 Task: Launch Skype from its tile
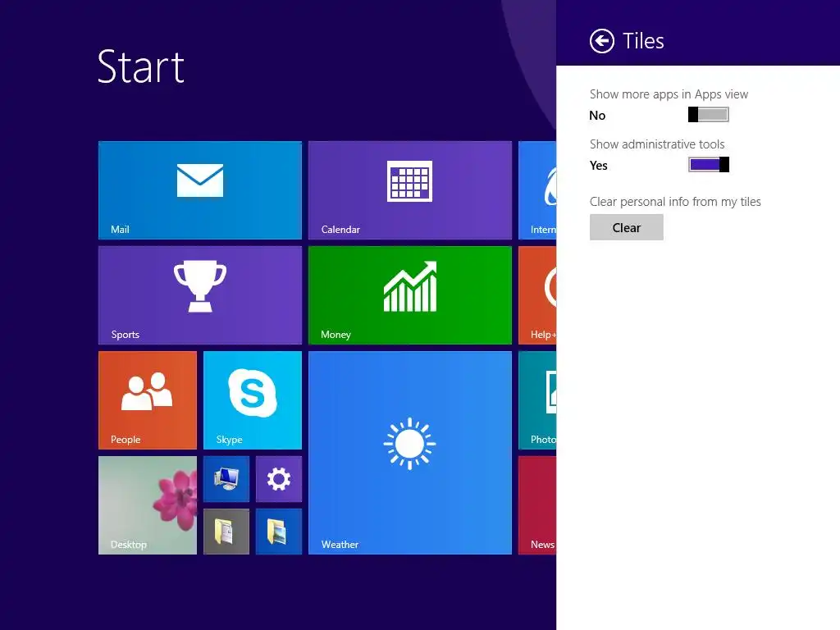(253, 400)
